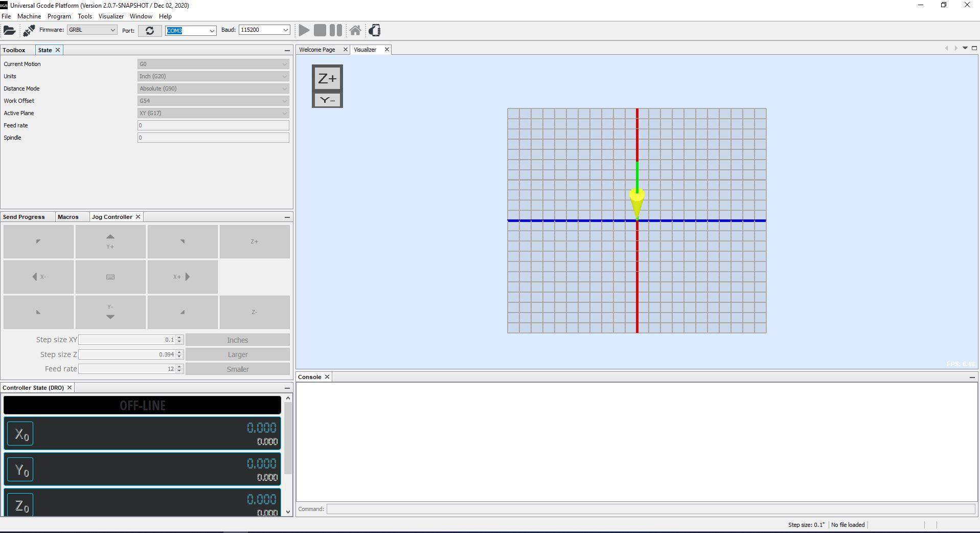Jog the Y- direction

[110, 312]
